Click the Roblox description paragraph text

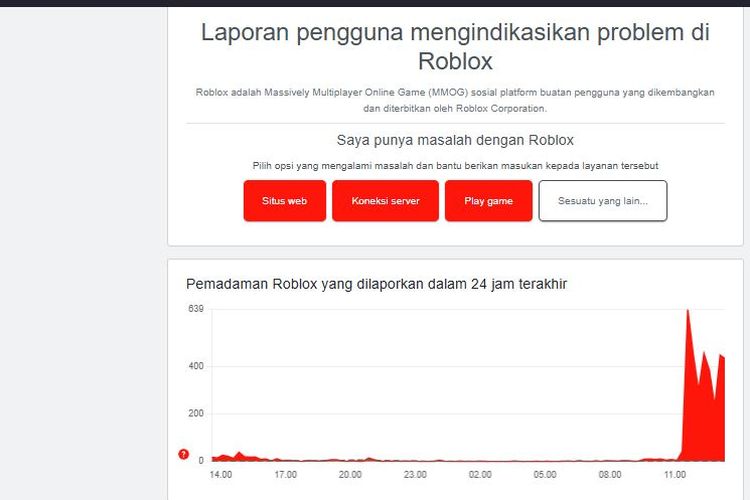tap(455, 100)
